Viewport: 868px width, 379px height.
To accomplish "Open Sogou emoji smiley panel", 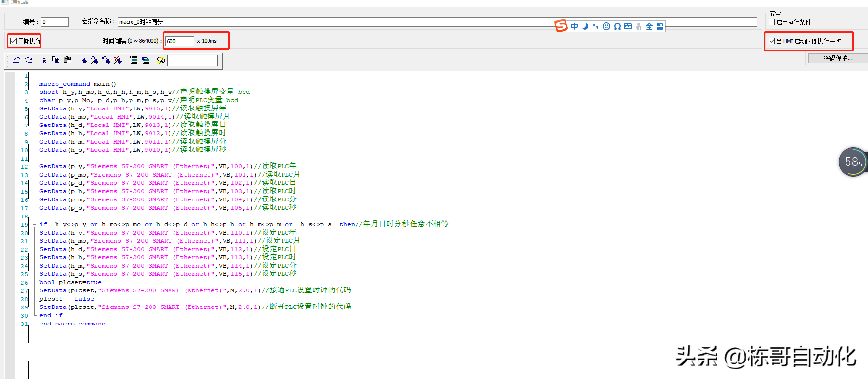I will (606, 26).
